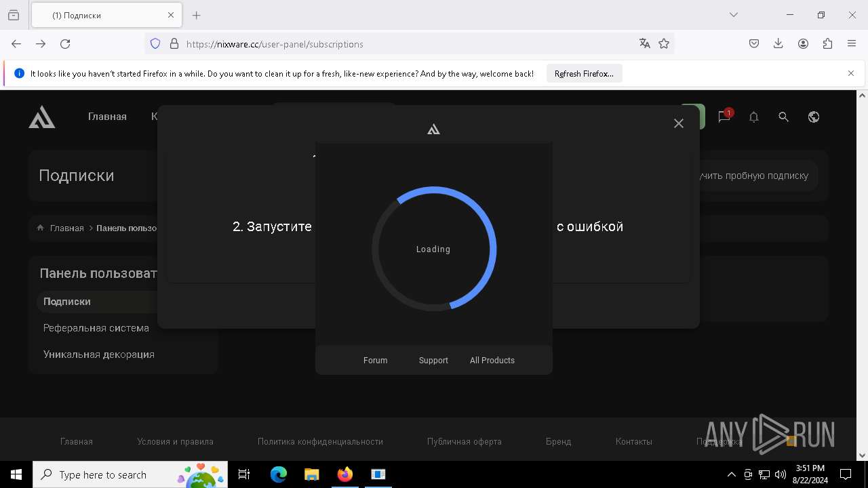
Task: Open the Главная navigation item
Action: click(107, 117)
